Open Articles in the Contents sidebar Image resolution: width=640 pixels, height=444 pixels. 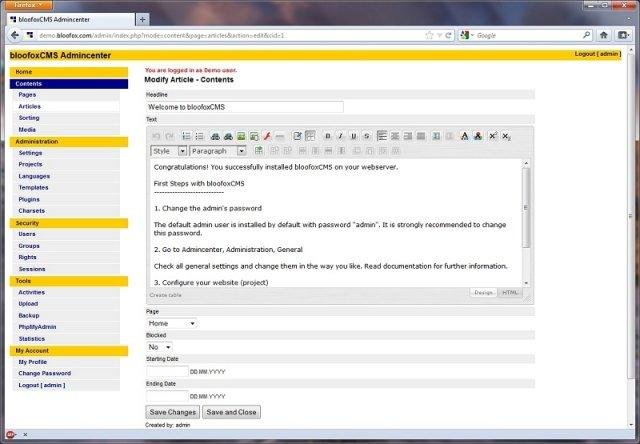coord(30,106)
